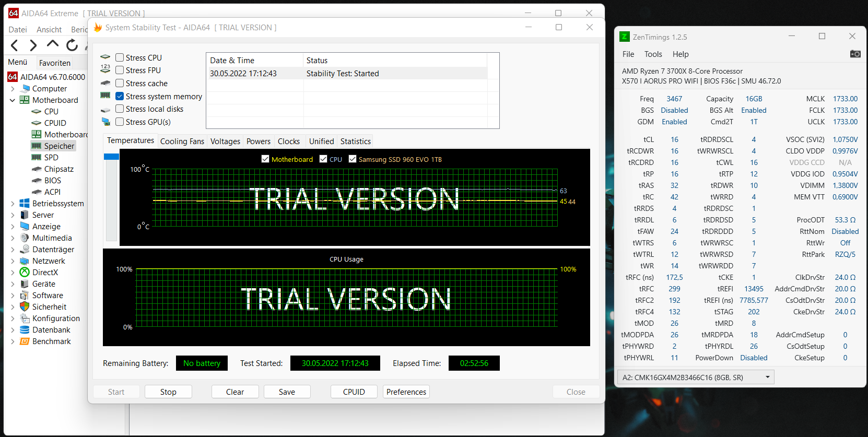
Task: Click the Chipsatz icon in tree
Action: coord(37,169)
